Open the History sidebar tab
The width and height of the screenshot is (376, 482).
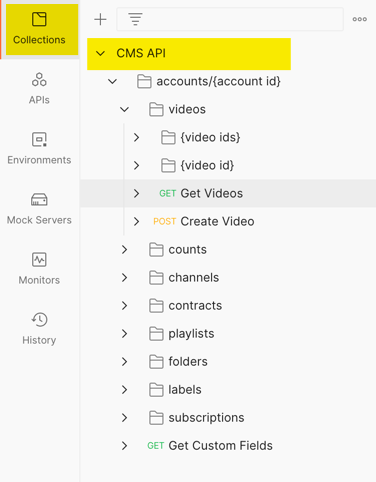(x=39, y=329)
